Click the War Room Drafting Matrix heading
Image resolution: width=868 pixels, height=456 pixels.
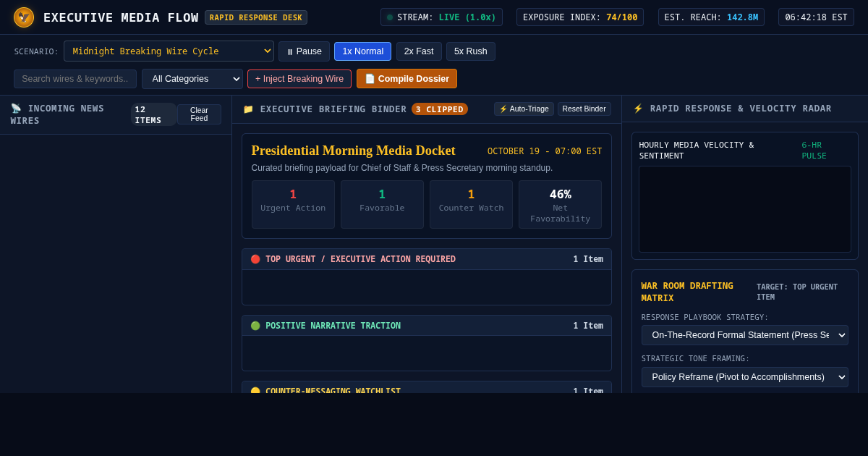coord(687,292)
